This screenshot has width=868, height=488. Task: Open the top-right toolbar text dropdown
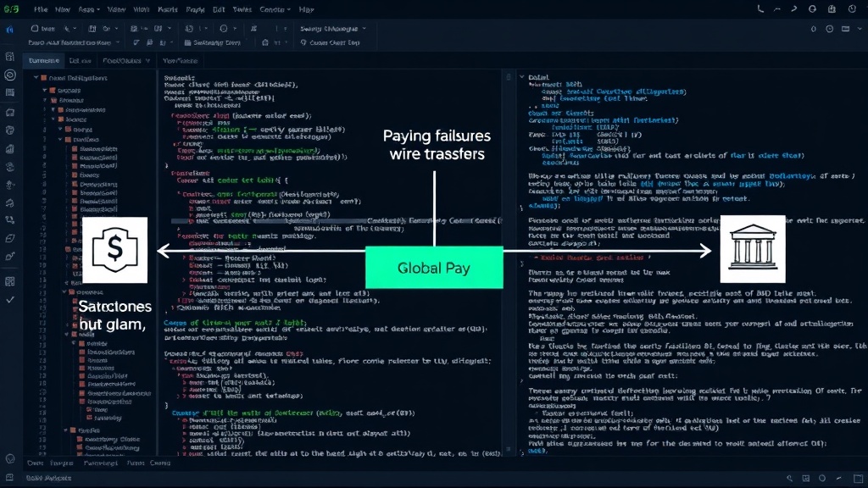[333, 28]
